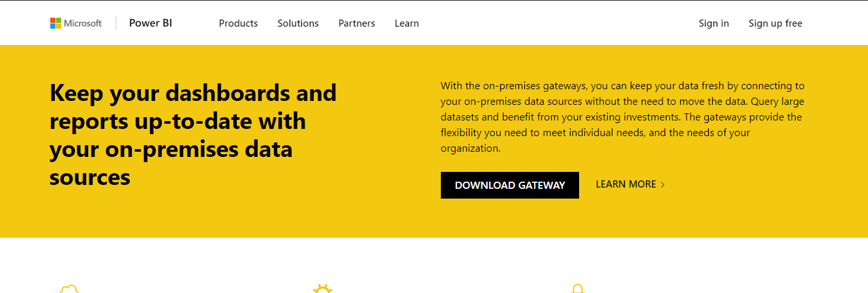
Task: Click the Microsoft four-color logo
Action: [55, 23]
